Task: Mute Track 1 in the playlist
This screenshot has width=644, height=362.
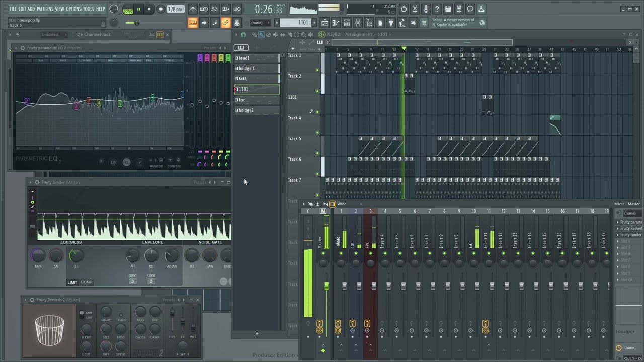Action: click(317, 70)
